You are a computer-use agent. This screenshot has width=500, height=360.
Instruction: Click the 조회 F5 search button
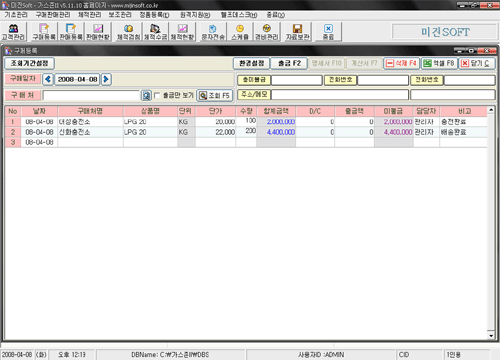pos(214,96)
